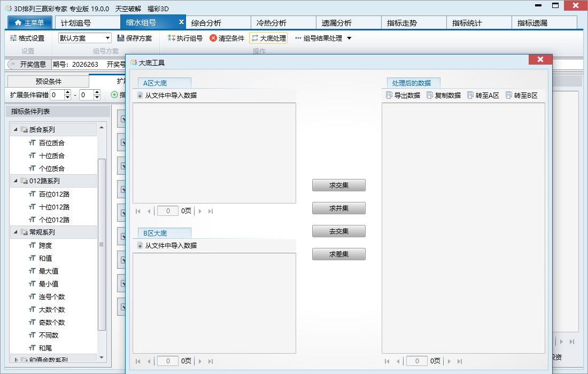Click the 去交集 button
This screenshot has height=374, width=588.
(338, 231)
